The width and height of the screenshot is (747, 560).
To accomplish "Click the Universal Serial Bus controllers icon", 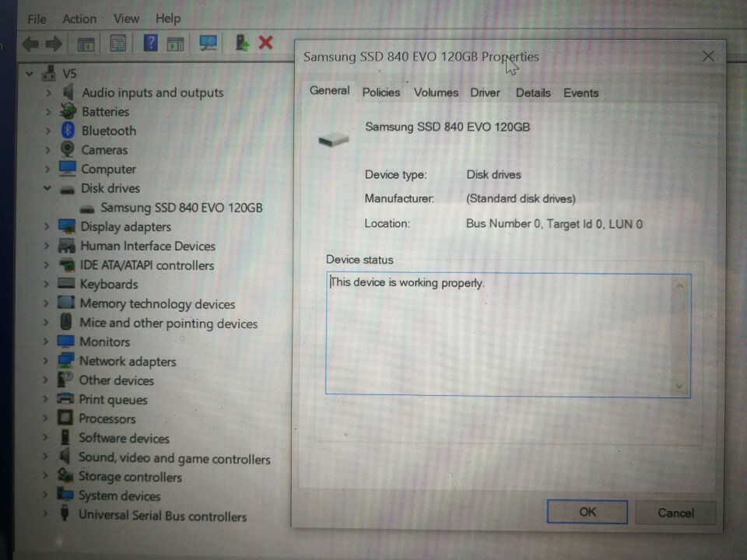I will 65,514.
